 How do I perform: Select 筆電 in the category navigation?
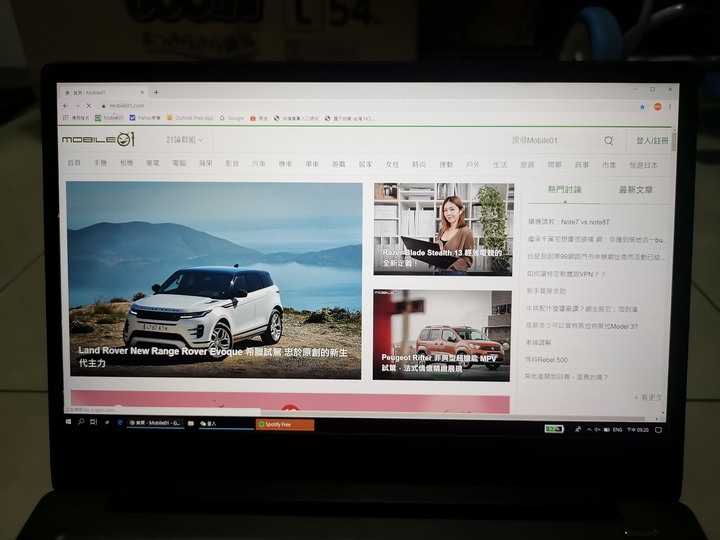pos(152,163)
